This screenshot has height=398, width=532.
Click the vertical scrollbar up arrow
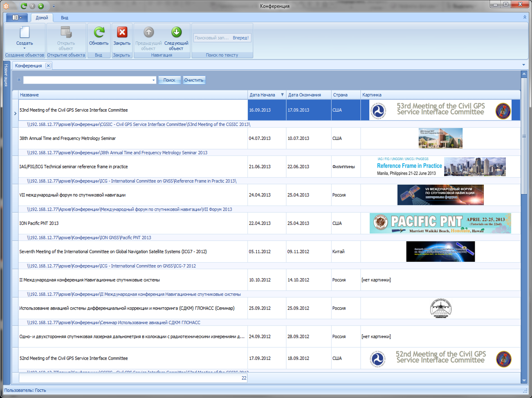click(x=524, y=74)
